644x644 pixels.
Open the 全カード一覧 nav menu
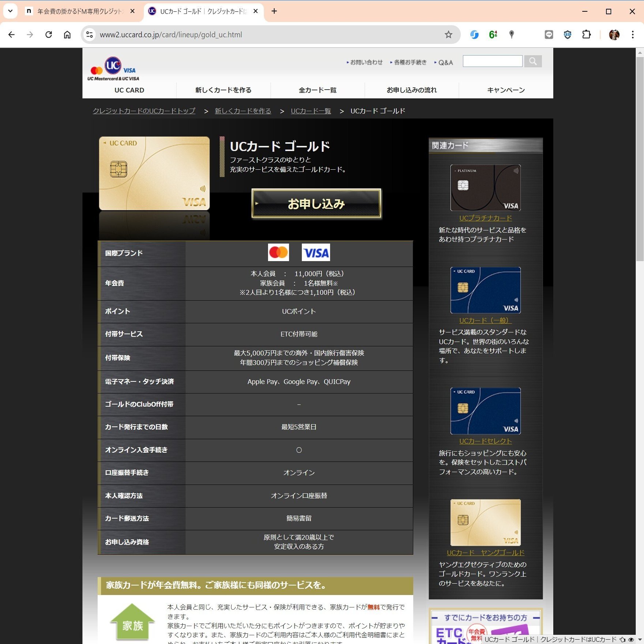point(317,90)
